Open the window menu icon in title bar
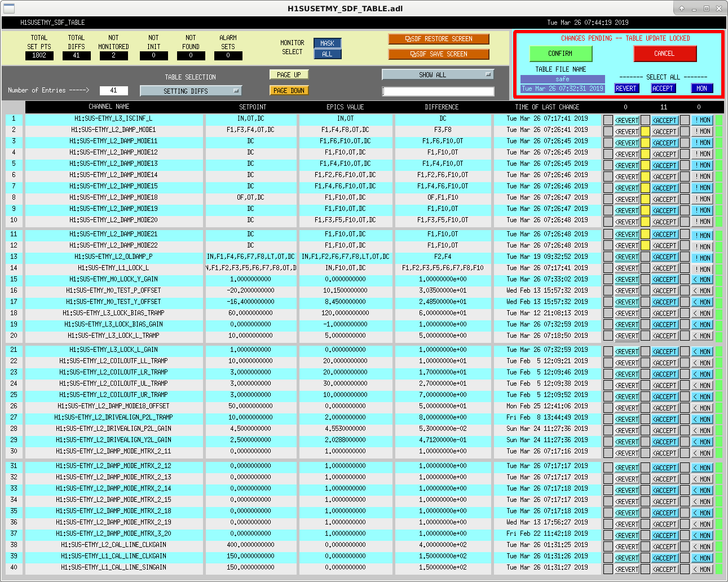The image size is (728, 582). (x=8, y=8)
